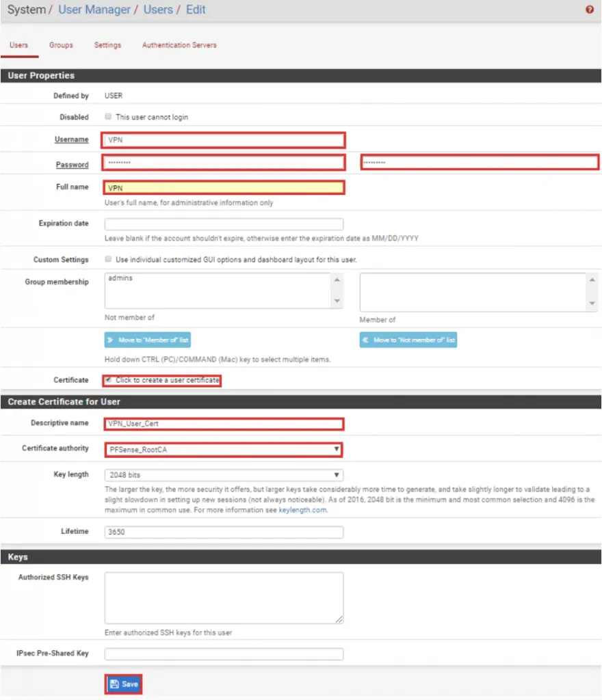Toggle the "This user cannot login" checkbox
This screenshot has height=700, width=602.
[x=109, y=117]
